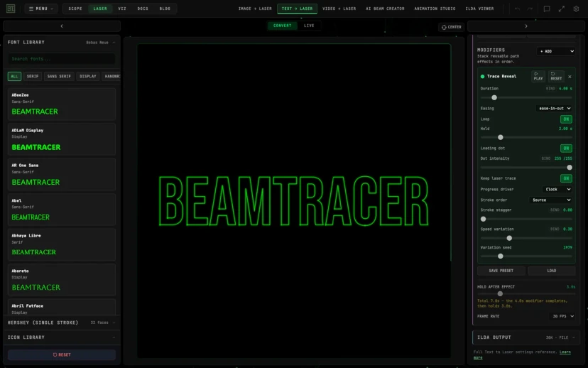Image resolution: width=588 pixels, height=368 pixels.
Task: Toggle Keep laser trace switch
Action: (x=566, y=178)
